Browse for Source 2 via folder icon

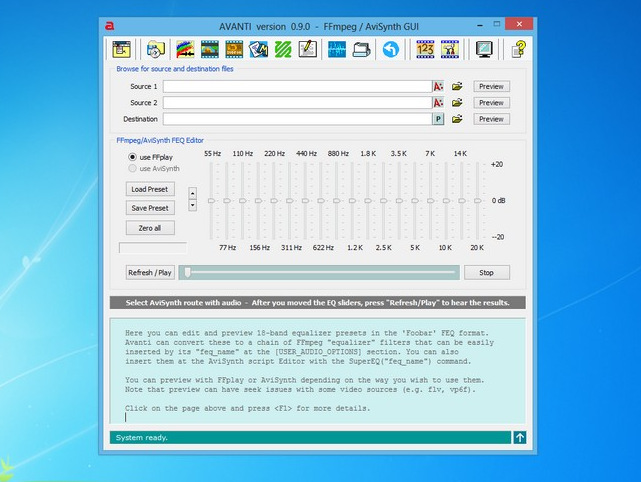point(457,103)
